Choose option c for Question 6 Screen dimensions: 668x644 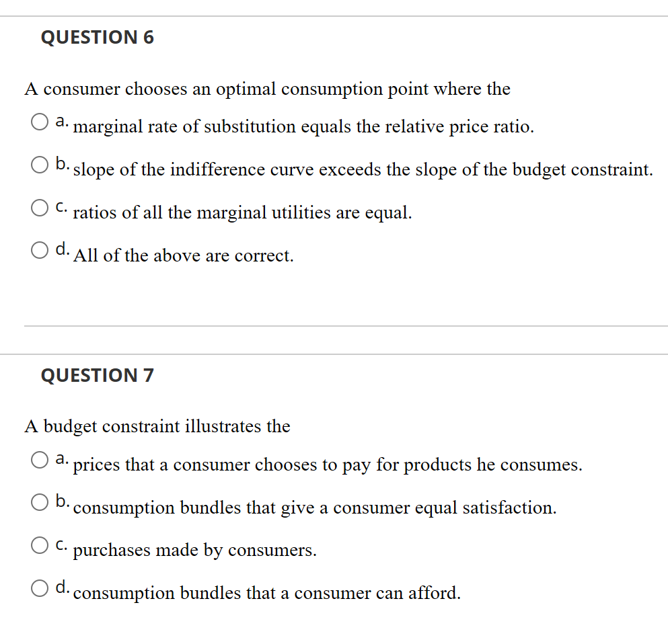(39, 208)
